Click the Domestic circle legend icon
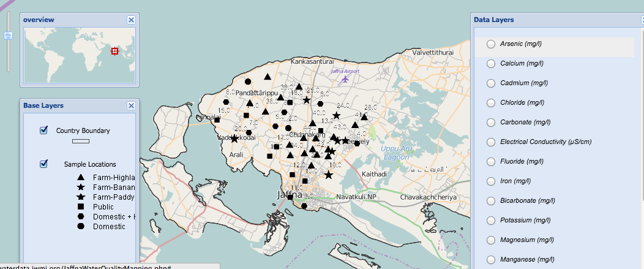644x269 pixels. (x=80, y=227)
